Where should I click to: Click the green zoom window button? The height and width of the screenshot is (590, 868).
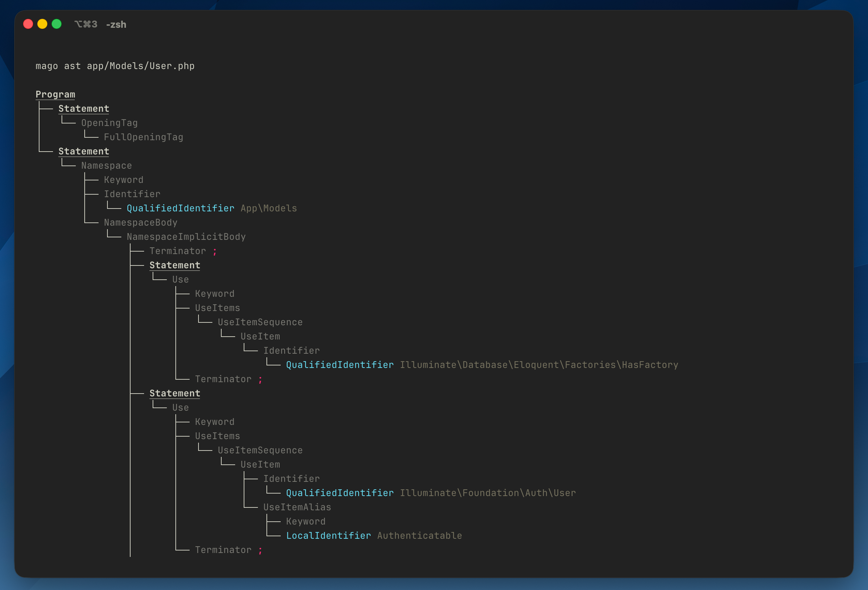click(x=57, y=24)
